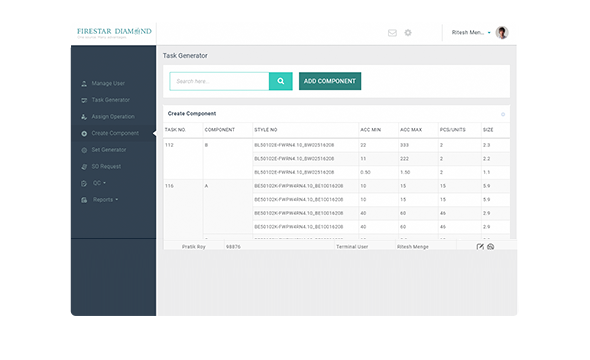Click the COMPONENT column header
Viewport: 590px width, 360px height.
coord(220,130)
